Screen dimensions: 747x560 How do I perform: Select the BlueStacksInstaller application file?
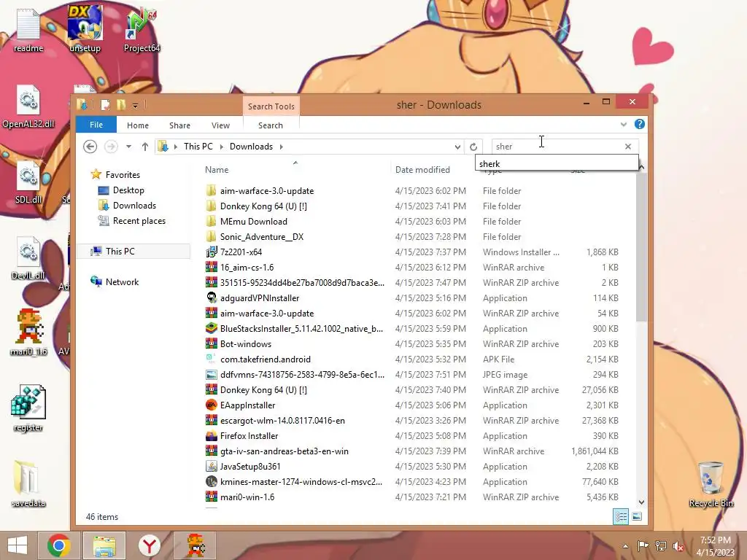tap(301, 329)
